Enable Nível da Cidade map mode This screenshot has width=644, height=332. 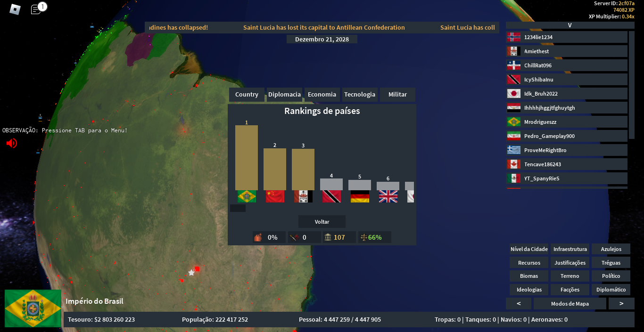pos(529,249)
